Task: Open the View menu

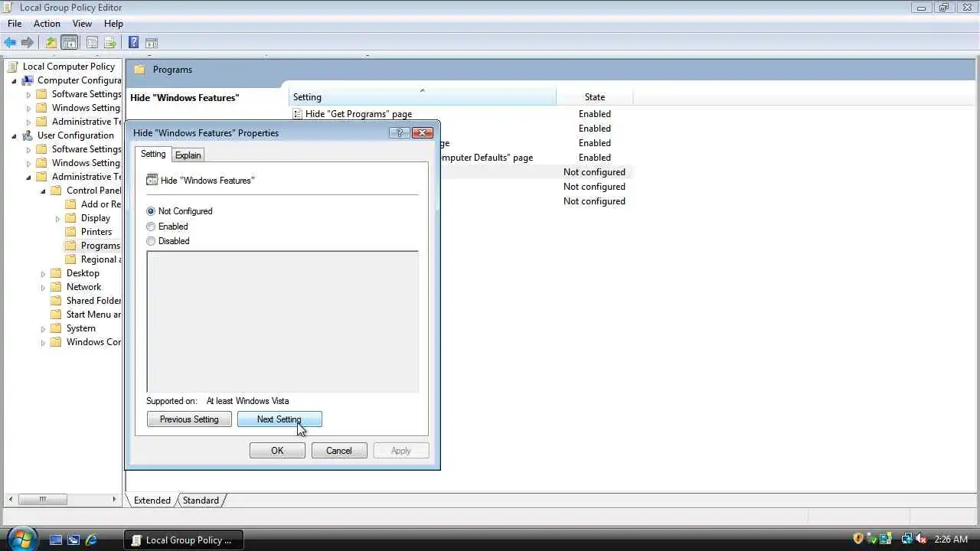Action: tap(82, 24)
